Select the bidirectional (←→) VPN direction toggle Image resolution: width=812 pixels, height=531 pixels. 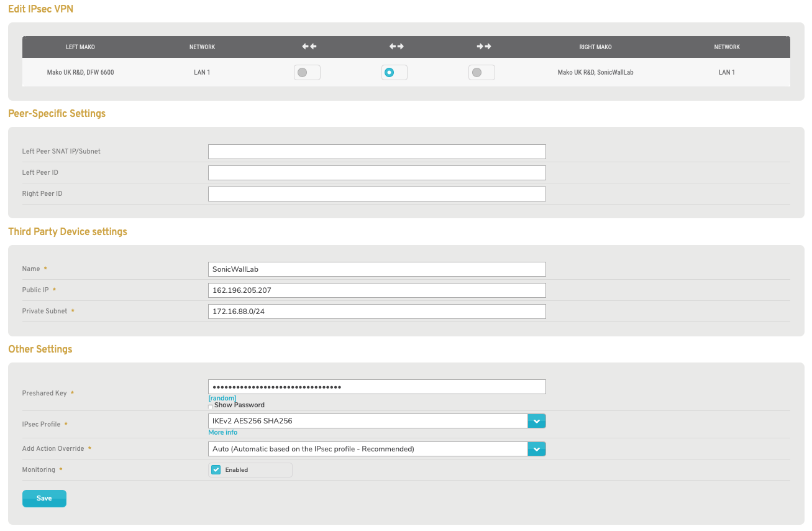click(x=394, y=72)
